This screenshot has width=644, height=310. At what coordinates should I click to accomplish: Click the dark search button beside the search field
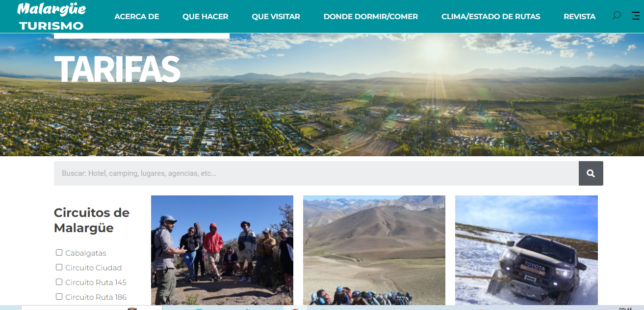591,173
